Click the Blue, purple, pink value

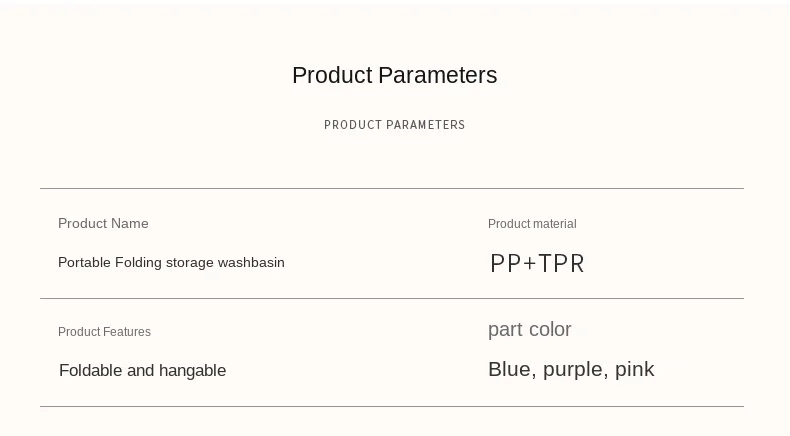tap(571, 369)
